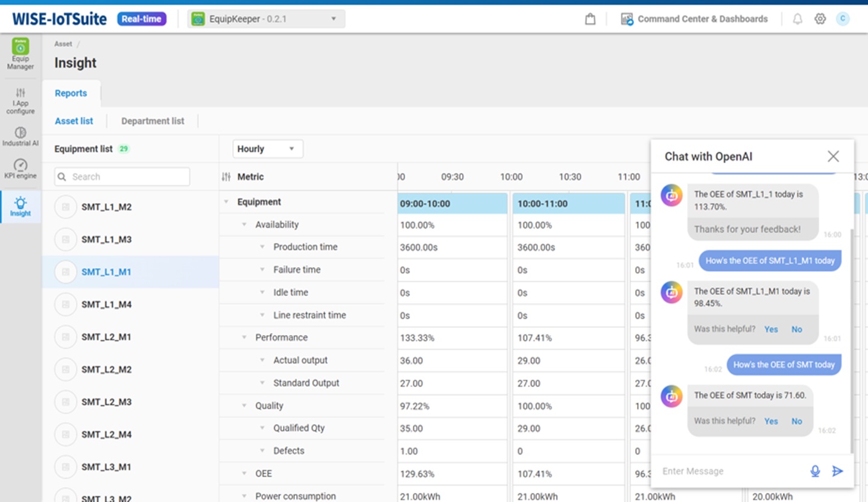The height and width of the screenshot is (502, 868).
Task: Click SMT_L2_M1 equipment icon
Action: tap(65, 337)
